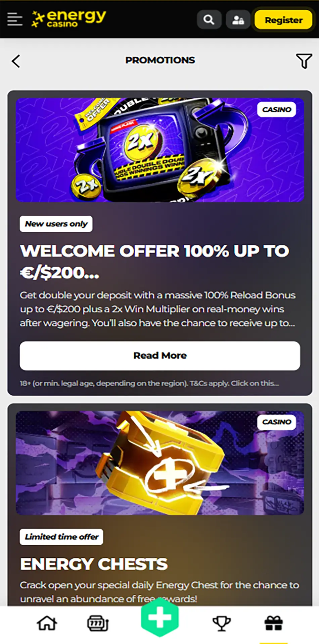Click the Limited time offer tag
The width and height of the screenshot is (319, 644).
click(61, 537)
